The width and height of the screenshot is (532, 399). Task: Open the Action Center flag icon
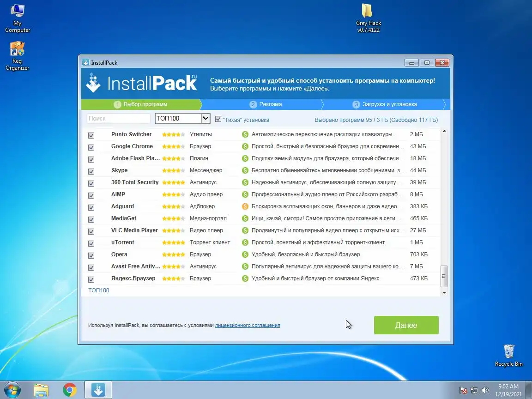[x=463, y=391]
